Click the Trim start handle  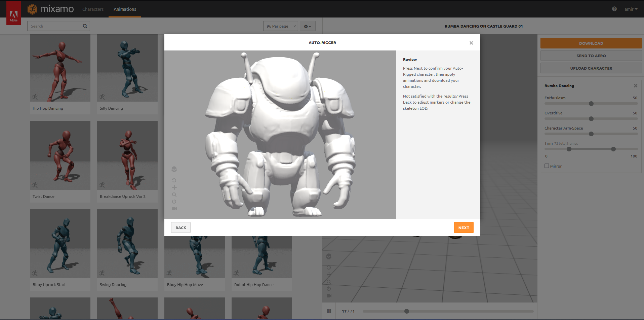click(x=569, y=149)
